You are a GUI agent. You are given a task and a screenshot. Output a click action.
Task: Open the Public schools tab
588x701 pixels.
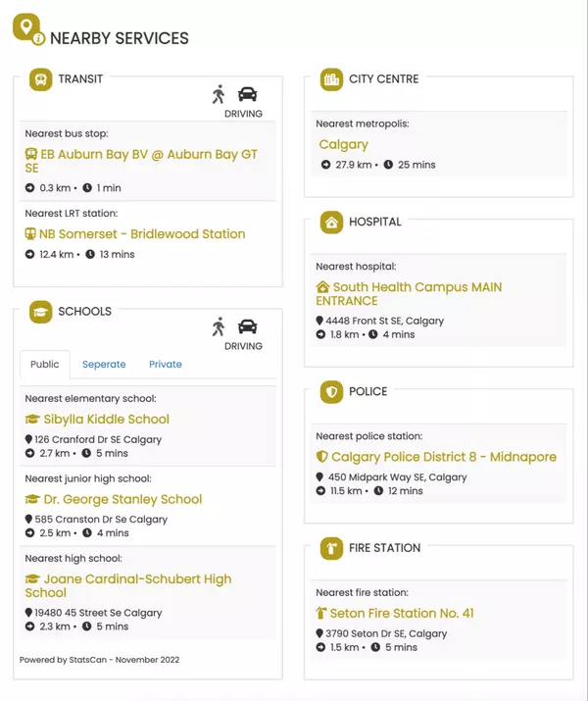coord(45,365)
